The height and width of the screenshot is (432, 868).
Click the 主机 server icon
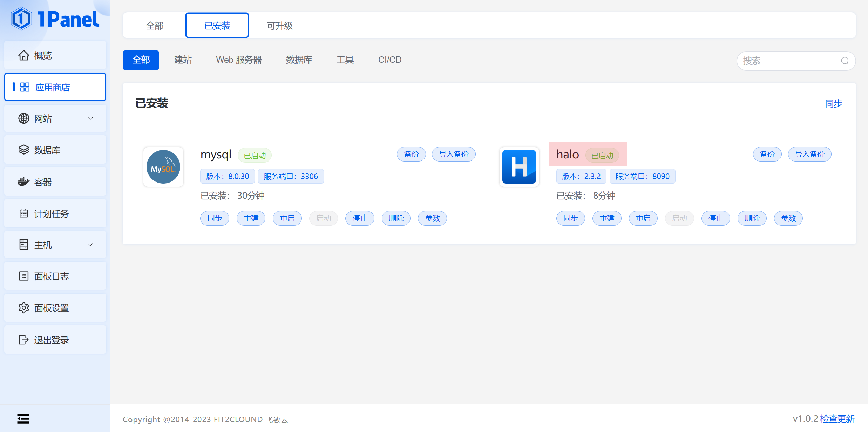click(x=23, y=245)
